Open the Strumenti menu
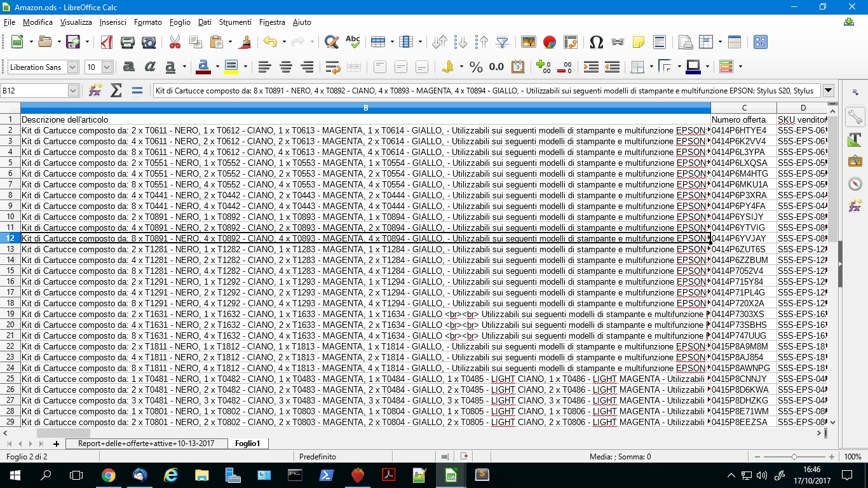Image resolution: width=868 pixels, height=488 pixels. tap(235, 22)
